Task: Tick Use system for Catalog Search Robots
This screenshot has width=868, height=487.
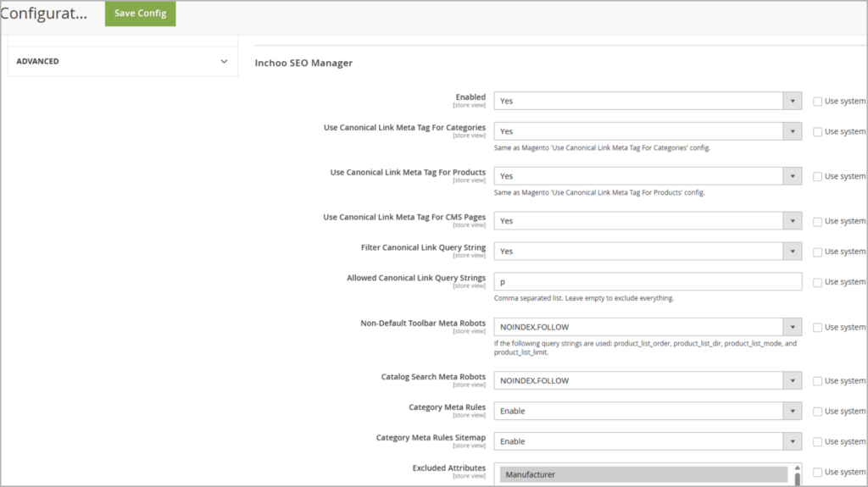Action: (817, 381)
